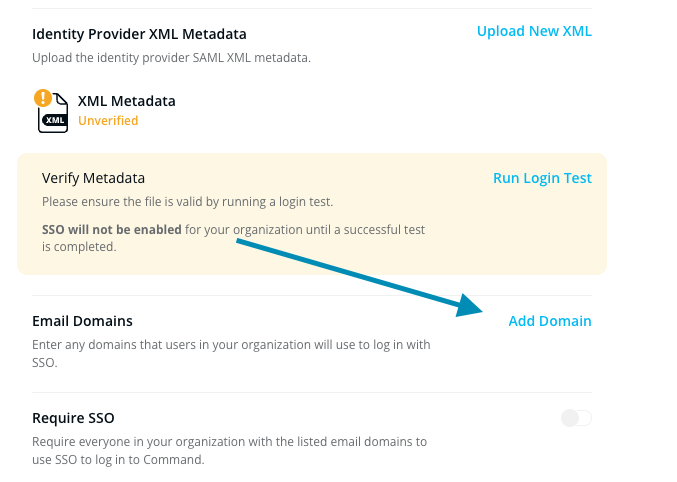Screen dimensions: 677x482
Task: Click the "Enter any domains that users" description
Action: (x=230, y=345)
